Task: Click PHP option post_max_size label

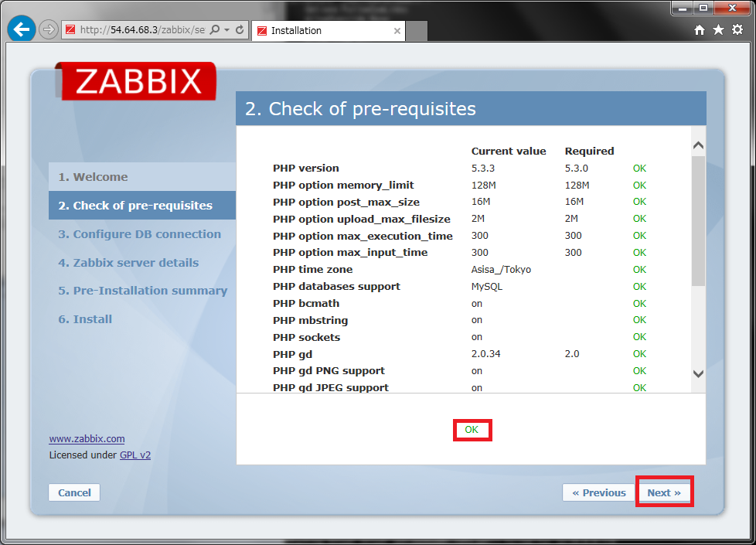Action: point(346,202)
